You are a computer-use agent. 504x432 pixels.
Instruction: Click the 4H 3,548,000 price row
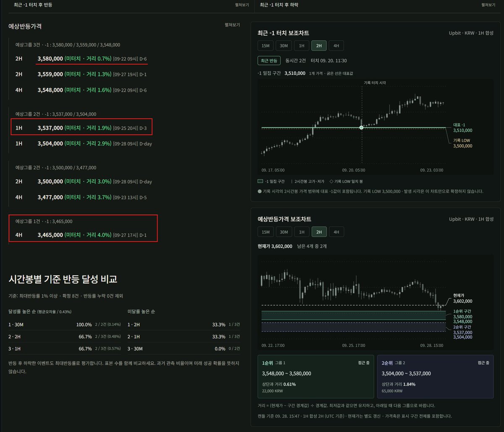(81, 90)
